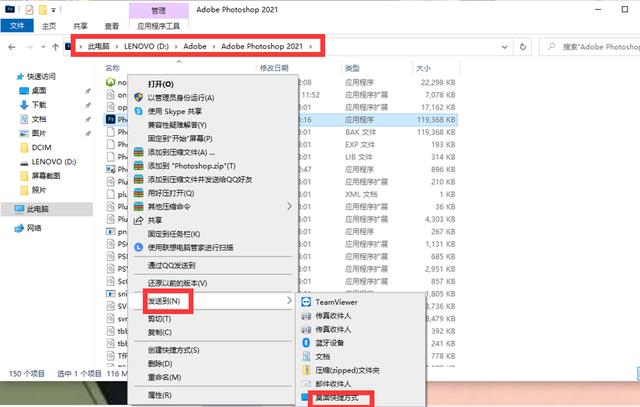640x407 pixels.
Task: Click the search box for Adobe Photoshop
Action: [x=590, y=47]
